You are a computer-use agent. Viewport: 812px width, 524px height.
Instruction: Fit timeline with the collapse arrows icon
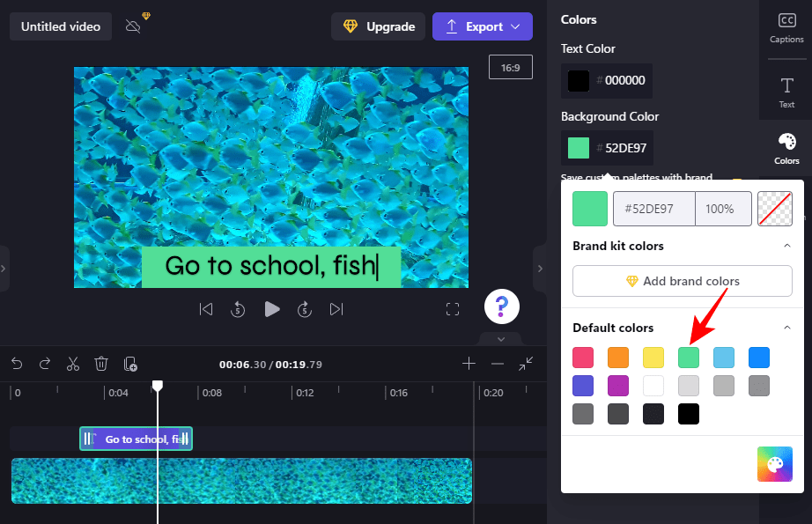[x=526, y=364]
